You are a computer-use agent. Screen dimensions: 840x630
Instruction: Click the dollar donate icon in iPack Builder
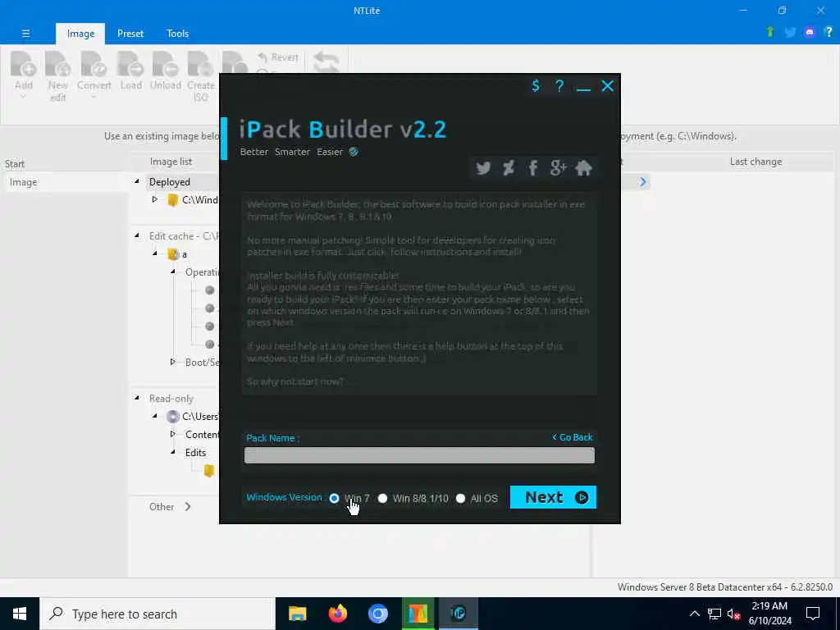pos(535,85)
